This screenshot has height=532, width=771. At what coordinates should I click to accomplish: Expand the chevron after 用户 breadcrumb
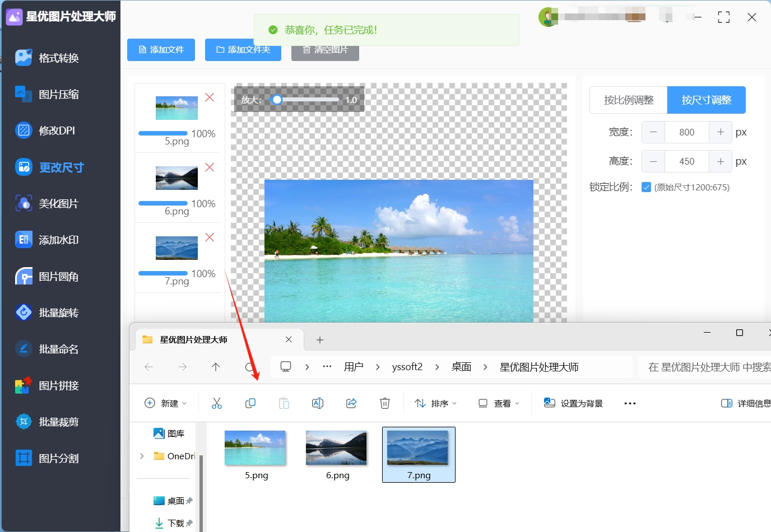[x=378, y=367]
